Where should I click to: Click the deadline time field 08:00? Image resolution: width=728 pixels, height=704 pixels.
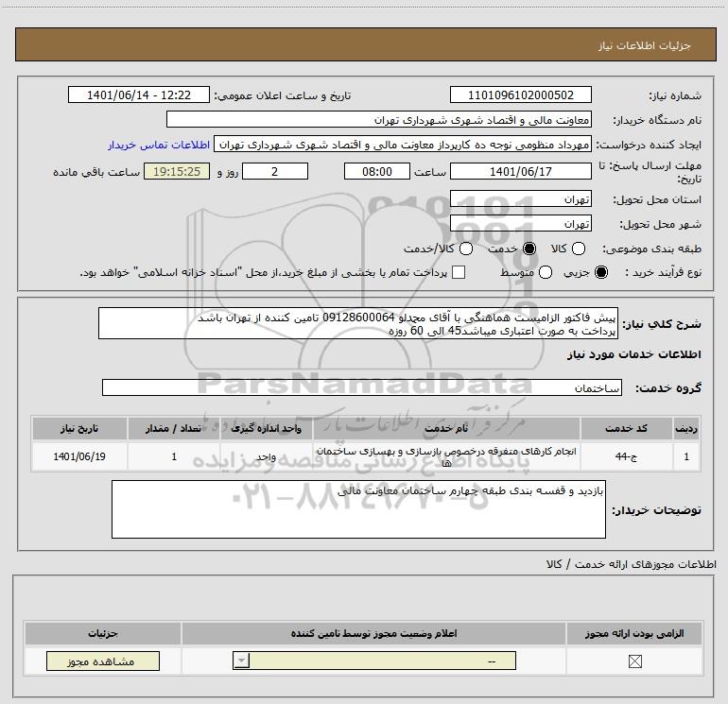click(x=377, y=171)
